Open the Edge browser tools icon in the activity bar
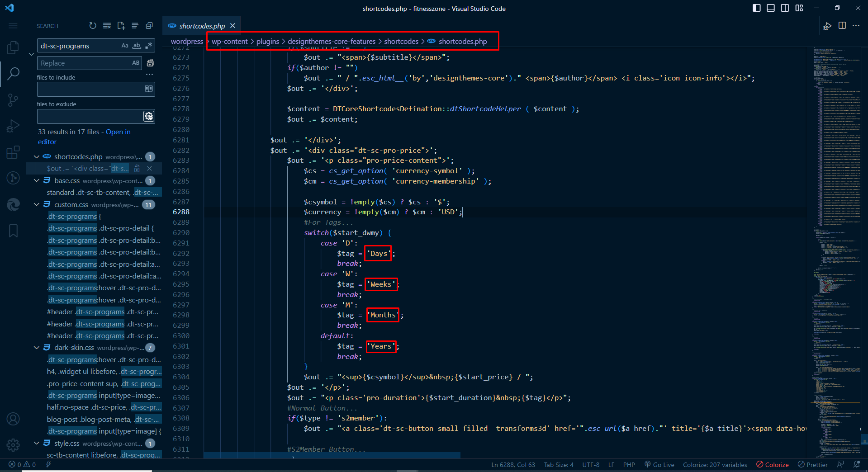Image resolution: width=868 pixels, height=472 pixels. click(13, 204)
